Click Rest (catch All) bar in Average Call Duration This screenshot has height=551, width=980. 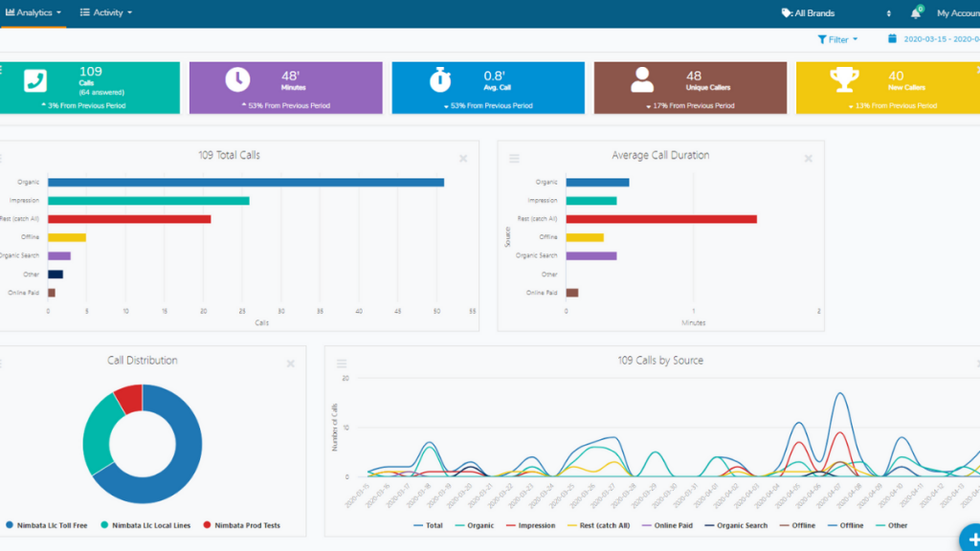click(661, 219)
